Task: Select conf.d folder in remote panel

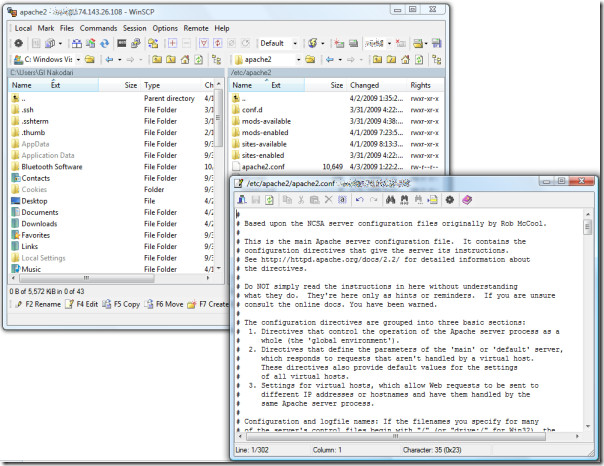Action: (252, 110)
